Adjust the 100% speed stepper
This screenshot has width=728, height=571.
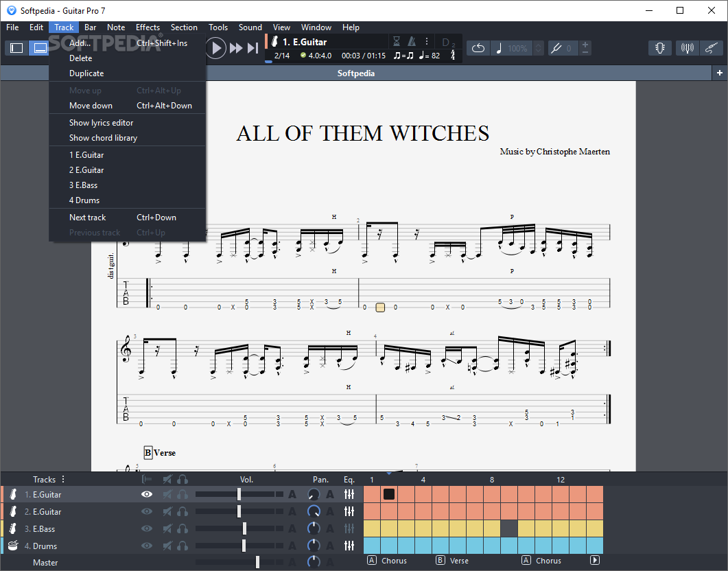(539, 48)
